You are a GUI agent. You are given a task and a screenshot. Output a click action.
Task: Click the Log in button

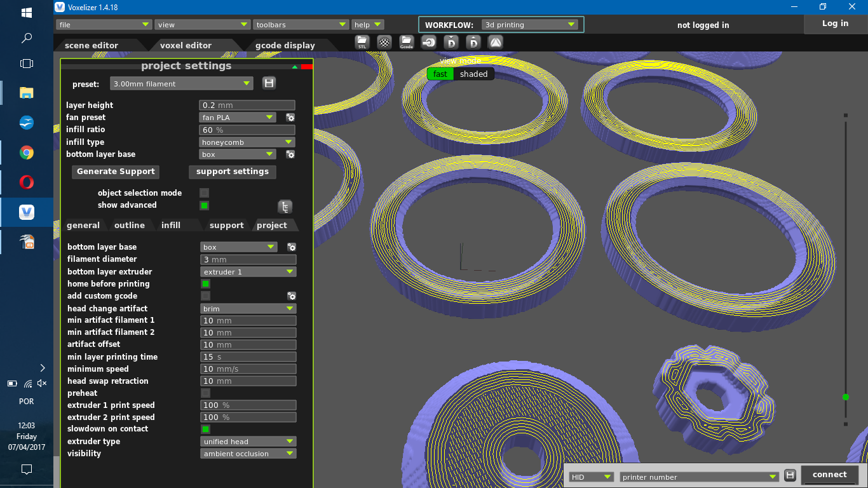(x=835, y=24)
